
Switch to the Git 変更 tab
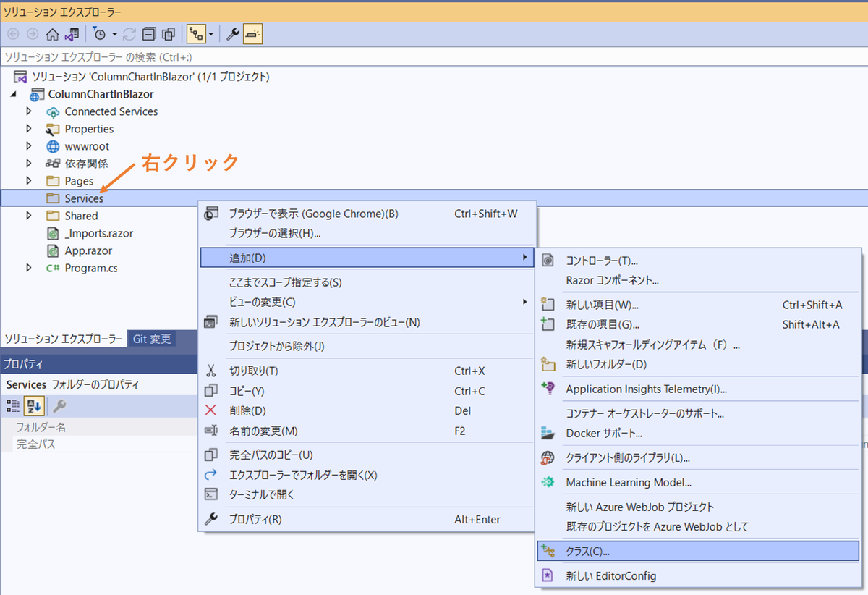[152, 339]
